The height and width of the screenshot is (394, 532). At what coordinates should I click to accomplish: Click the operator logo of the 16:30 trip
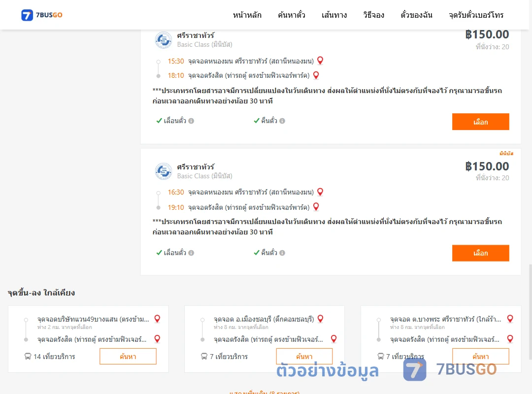[x=164, y=171]
